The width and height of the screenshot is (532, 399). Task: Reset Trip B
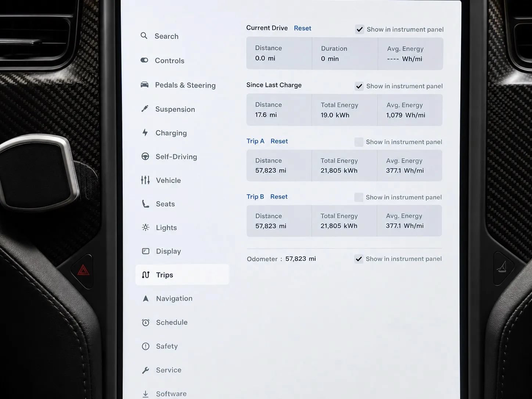279,197
